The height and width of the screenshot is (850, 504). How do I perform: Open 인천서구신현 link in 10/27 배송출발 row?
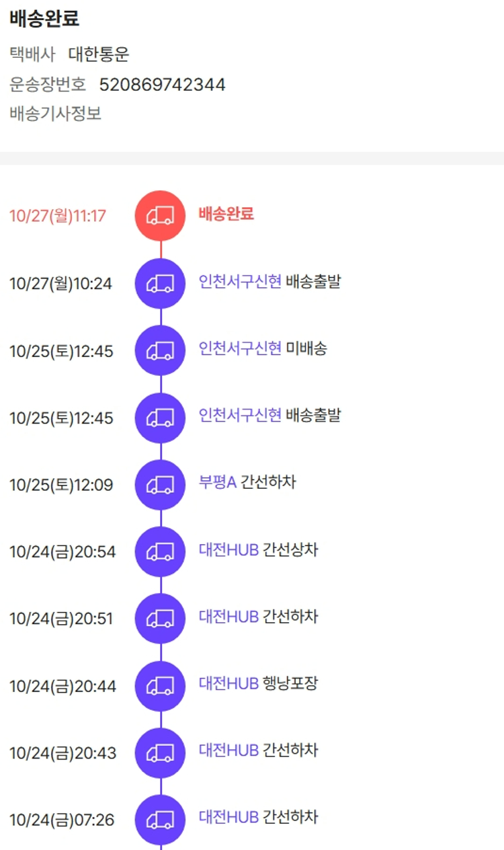(240, 282)
